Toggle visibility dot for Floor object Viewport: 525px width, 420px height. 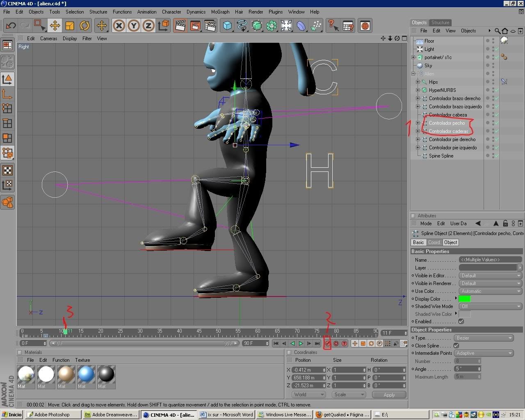coord(488,41)
